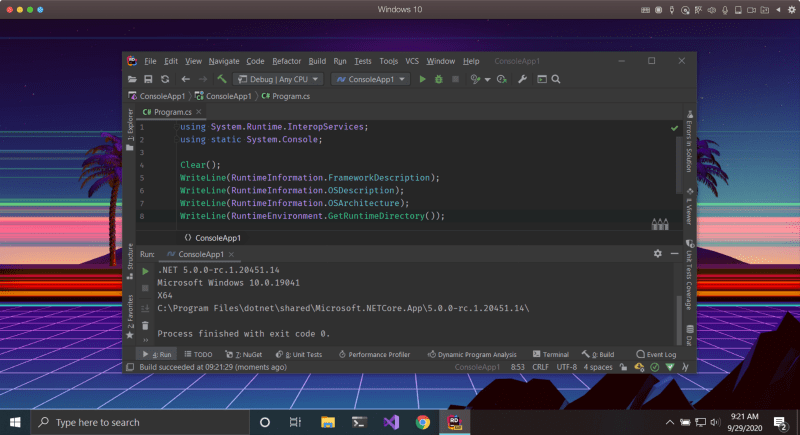The width and height of the screenshot is (800, 435).
Task: Click the taskbar search box
Action: coord(140,422)
